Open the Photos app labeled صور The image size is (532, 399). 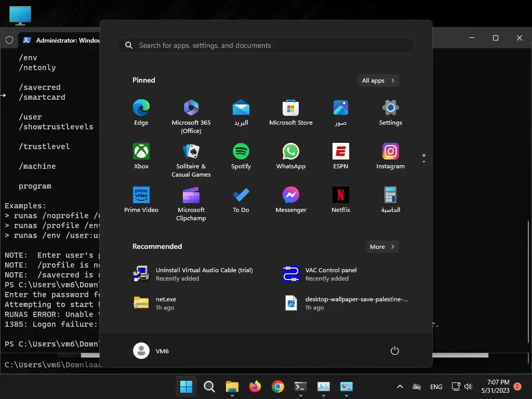(x=341, y=113)
